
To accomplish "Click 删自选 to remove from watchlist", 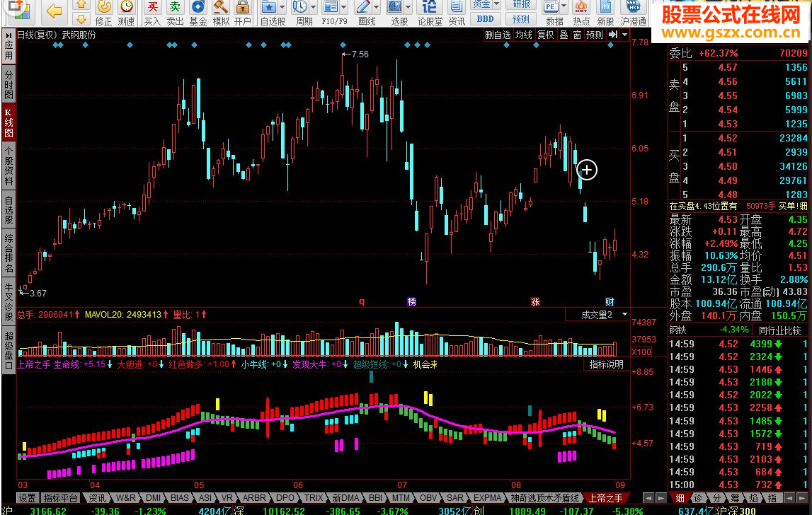I will pos(498,35).
